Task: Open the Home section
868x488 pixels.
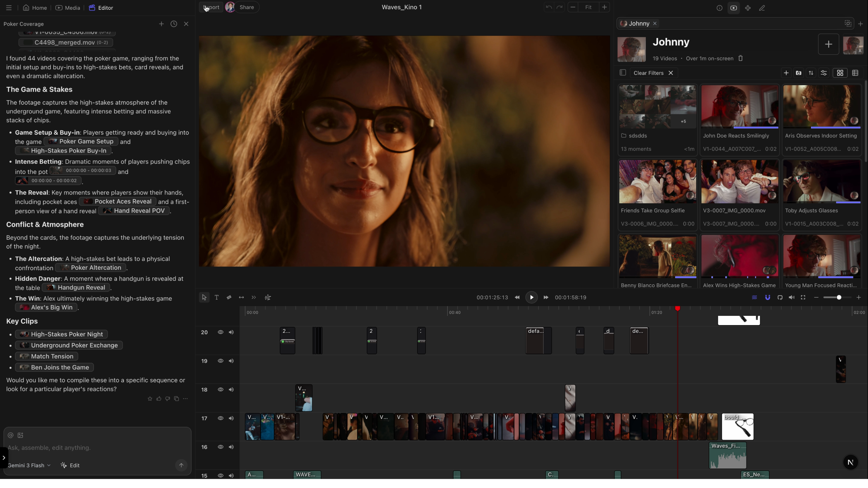Action: coord(34,8)
